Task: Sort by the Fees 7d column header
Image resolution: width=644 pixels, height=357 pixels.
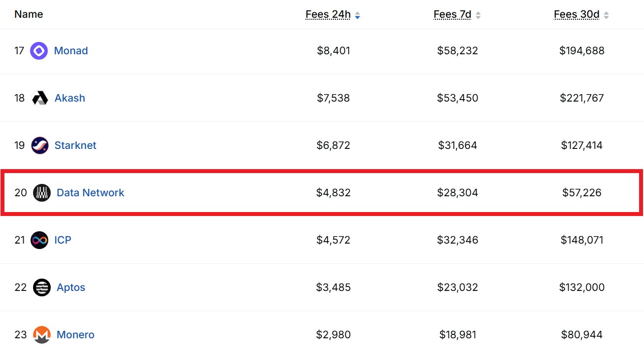Action: tap(452, 15)
